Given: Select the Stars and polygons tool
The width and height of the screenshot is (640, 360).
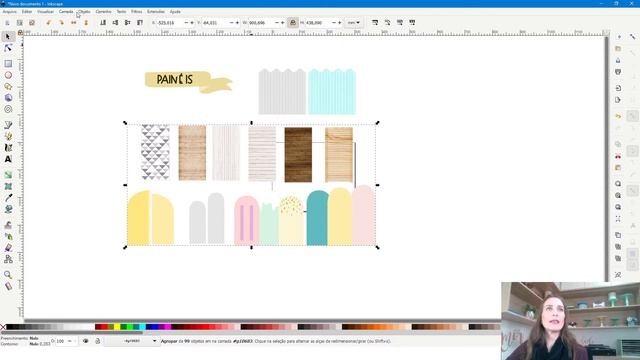Looking at the screenshot, I should [x=8, y=87].
